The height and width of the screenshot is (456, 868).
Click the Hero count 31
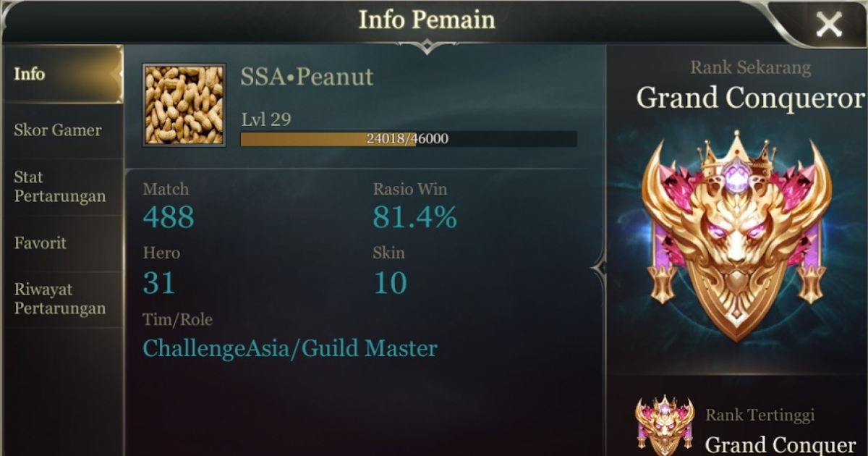[159, 282]
